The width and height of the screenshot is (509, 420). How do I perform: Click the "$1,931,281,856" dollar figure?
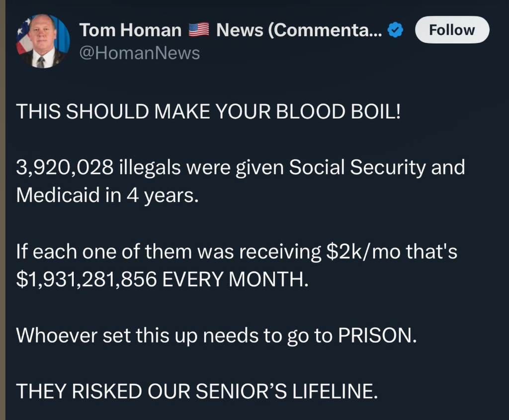click(87, 279)
